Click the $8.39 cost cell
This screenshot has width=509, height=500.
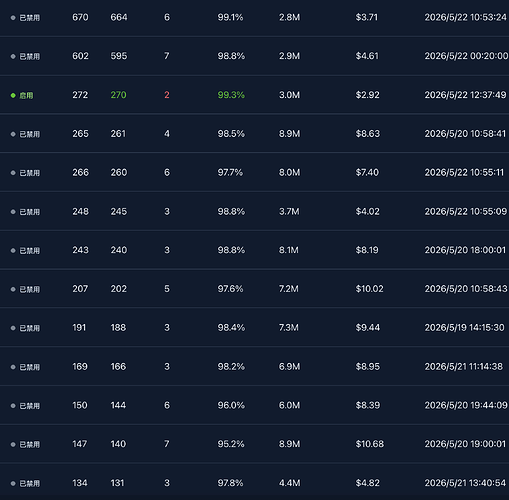click(367, 405)
